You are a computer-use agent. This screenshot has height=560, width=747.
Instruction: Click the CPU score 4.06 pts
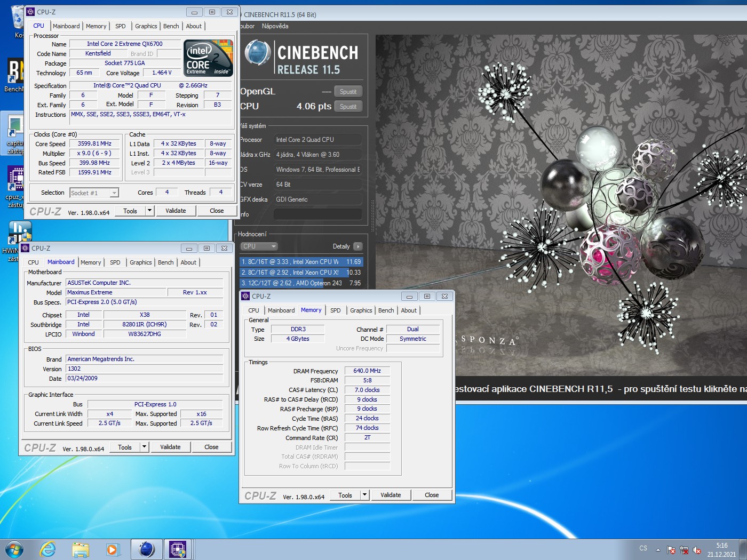click(x=314, y=107)
